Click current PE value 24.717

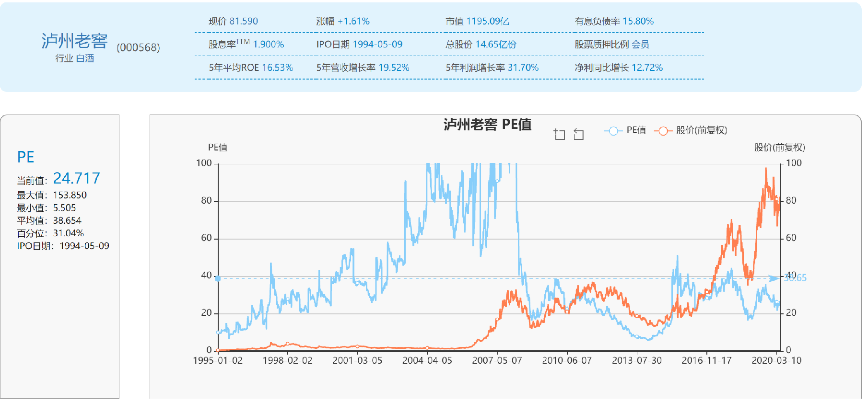(x=77, y=178)
